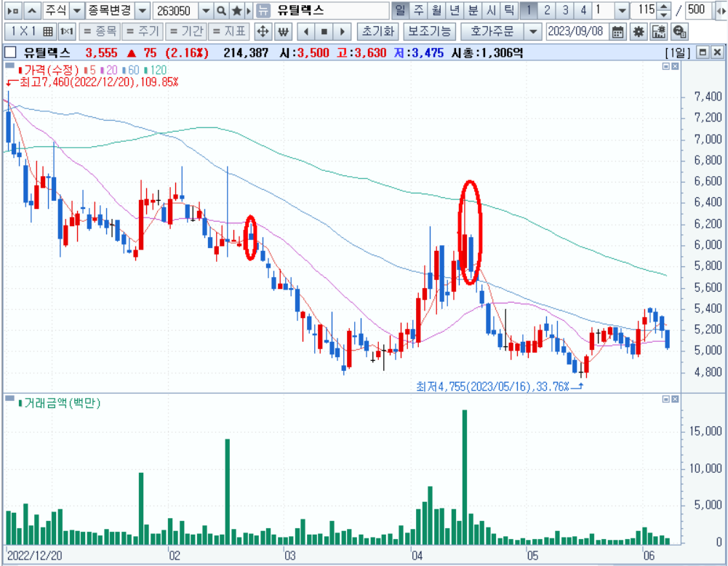
Task: Click the 호가주문 button
Action: click(x=492, y=31)
